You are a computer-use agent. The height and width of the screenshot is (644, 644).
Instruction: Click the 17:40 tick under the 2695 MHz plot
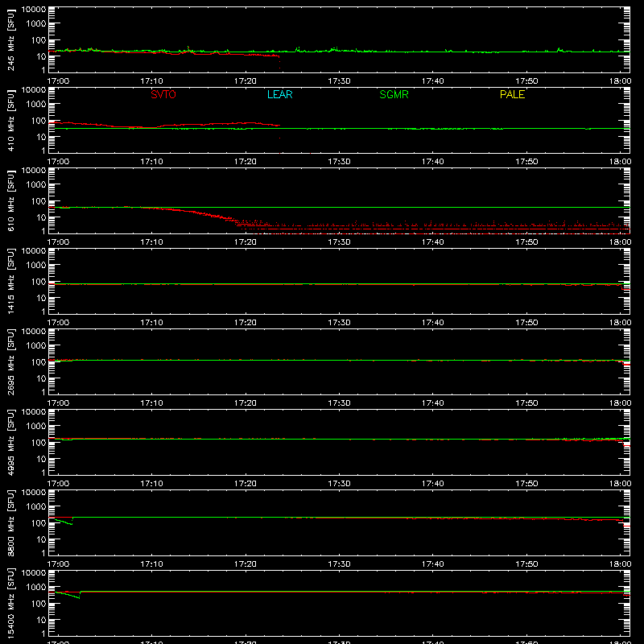pyautogui.click(x=433, y=403)
